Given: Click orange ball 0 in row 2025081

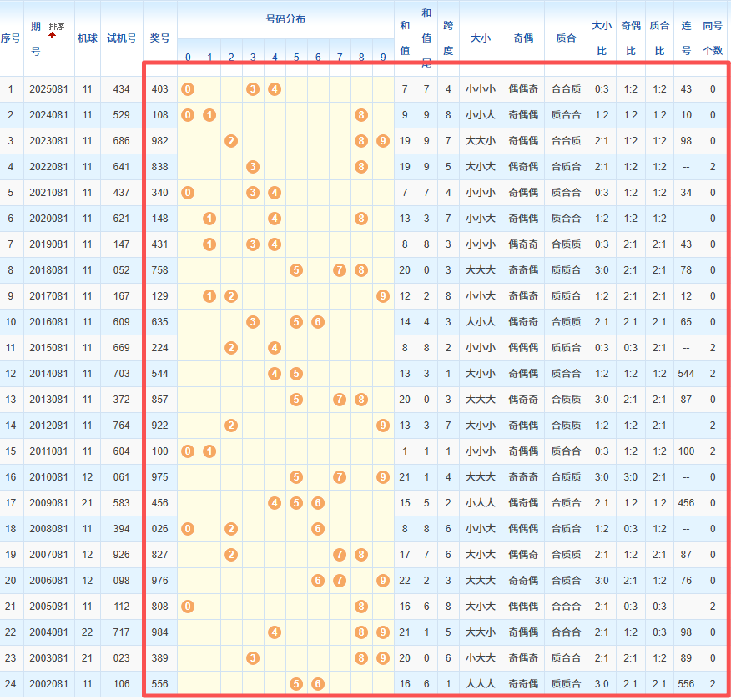Looking at the screenshot, I should pos(188,89).
